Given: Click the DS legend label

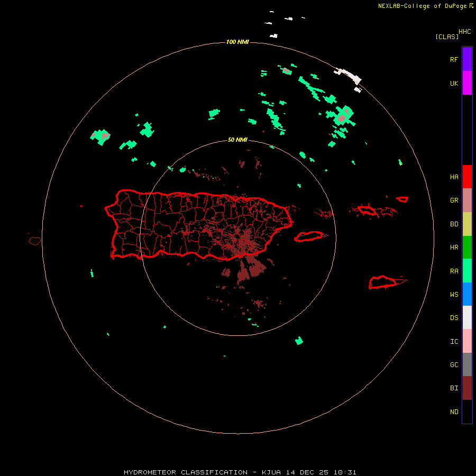Looking at the screenshot, I should (x=454, y=318).
